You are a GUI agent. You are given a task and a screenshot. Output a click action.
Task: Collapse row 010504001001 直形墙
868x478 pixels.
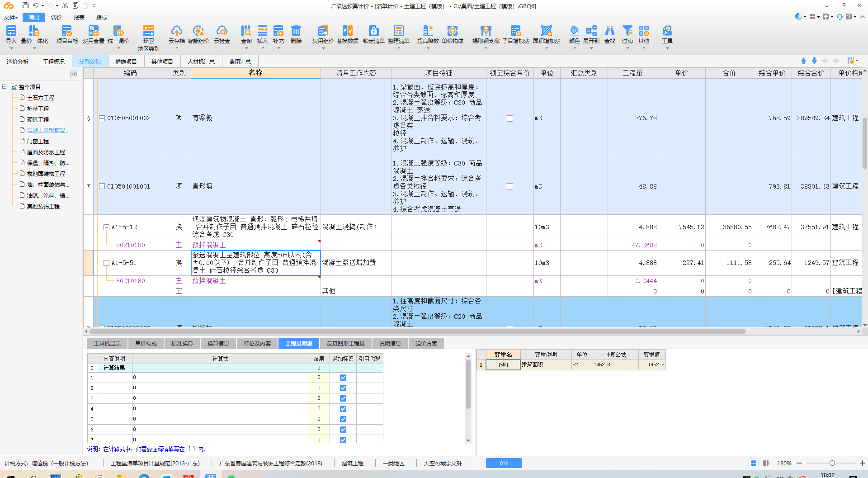click(x=102, y=186)
